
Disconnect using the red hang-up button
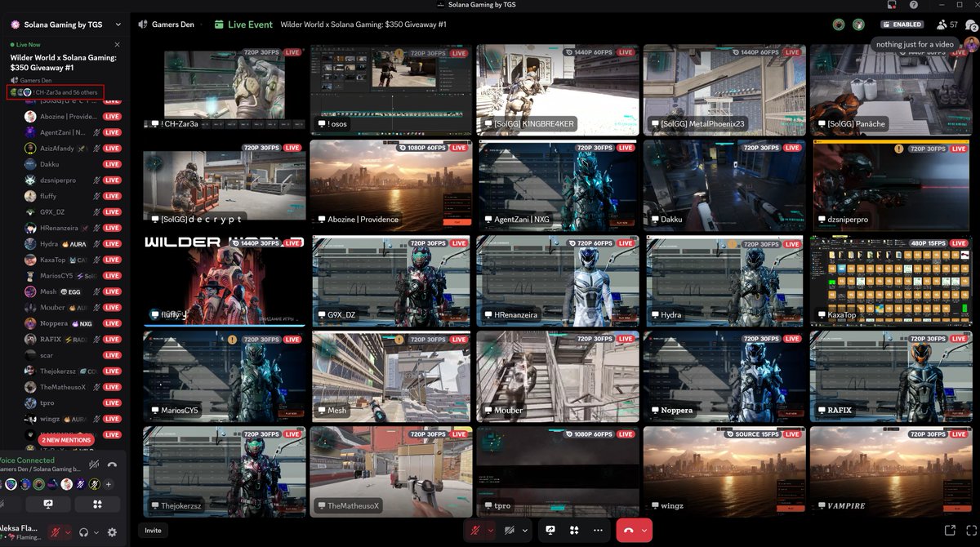[628, 530]
